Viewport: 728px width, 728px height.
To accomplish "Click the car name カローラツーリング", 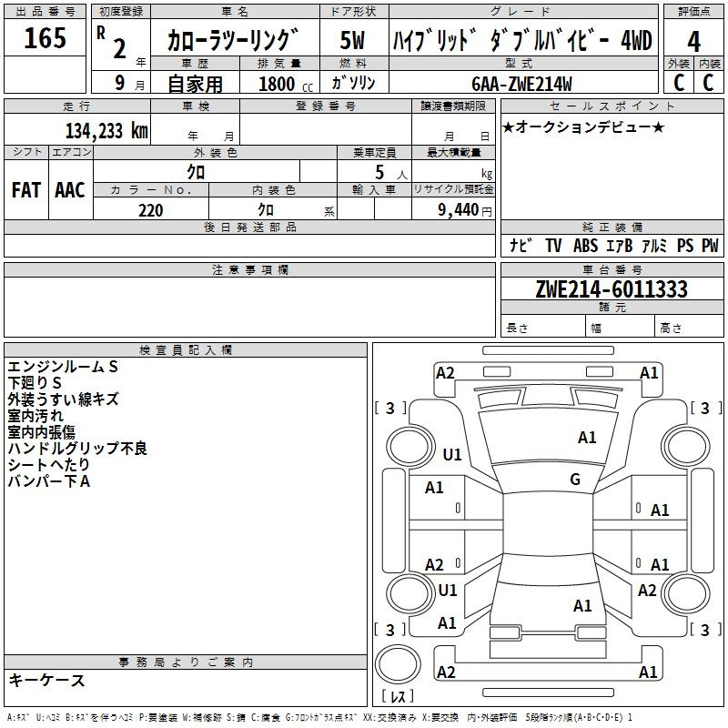I will point(233,41).
